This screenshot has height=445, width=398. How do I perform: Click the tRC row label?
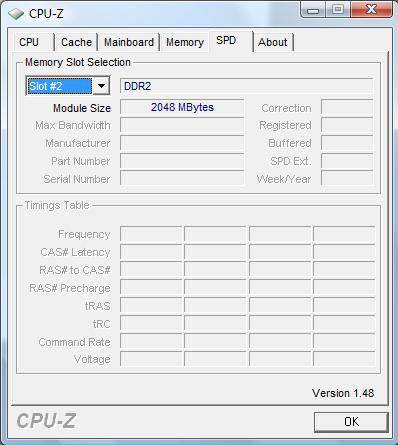coord(102,324)
